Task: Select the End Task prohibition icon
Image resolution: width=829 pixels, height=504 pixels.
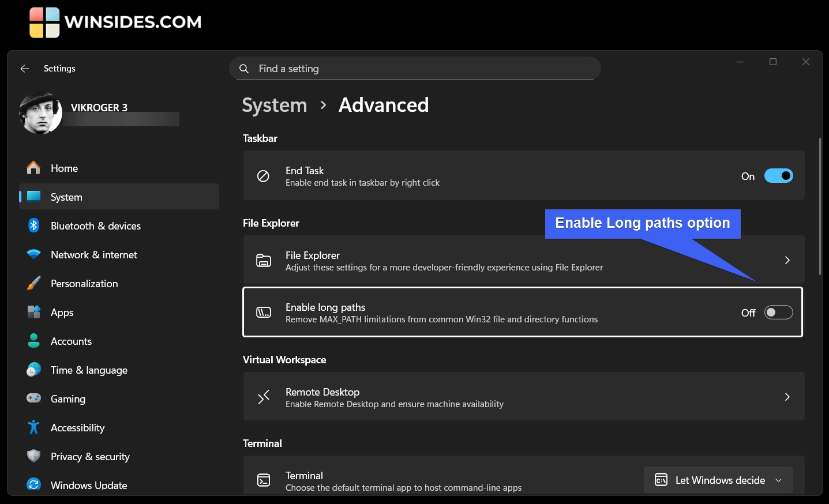Action: click(263, 176)
